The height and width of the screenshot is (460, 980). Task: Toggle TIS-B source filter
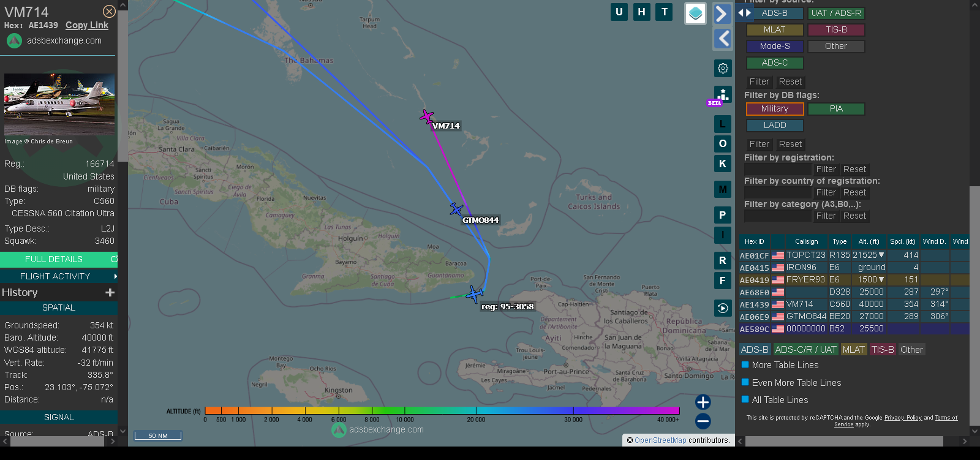836,29
